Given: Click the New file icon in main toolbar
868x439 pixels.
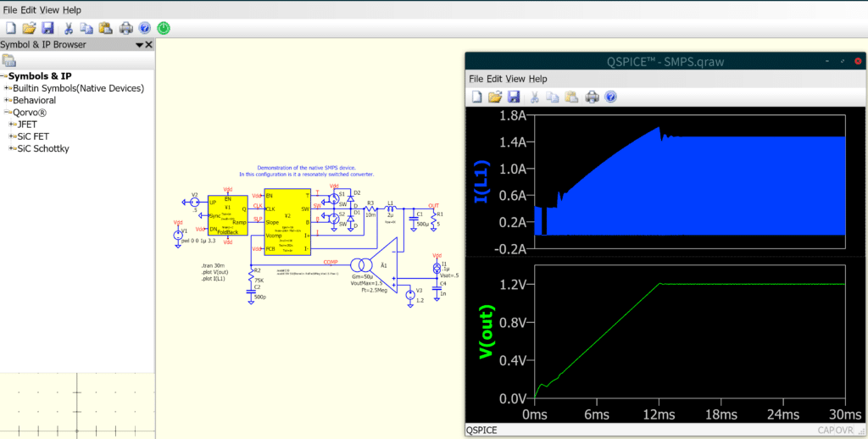Looking at the screenshot, I should click(10, 28).
